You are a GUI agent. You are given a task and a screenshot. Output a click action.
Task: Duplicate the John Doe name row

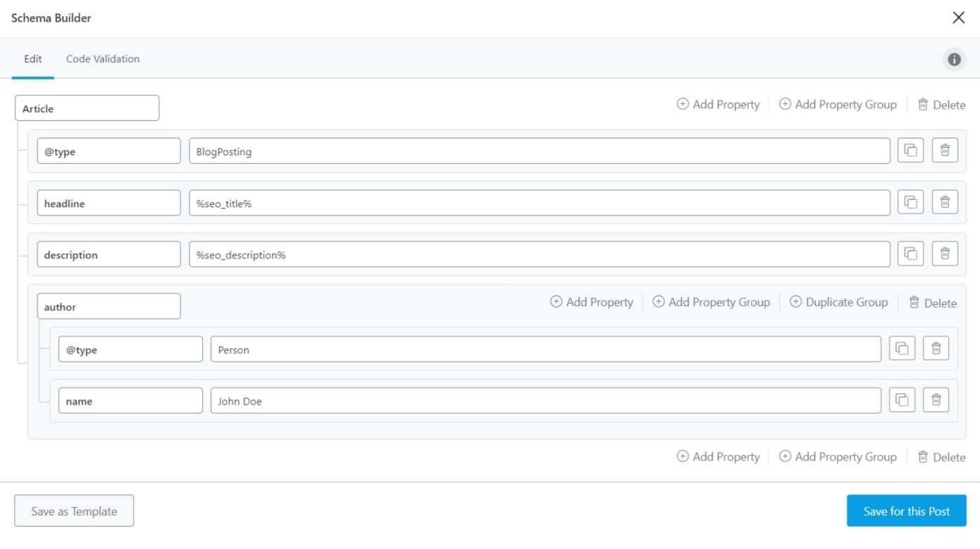[902, 400]
